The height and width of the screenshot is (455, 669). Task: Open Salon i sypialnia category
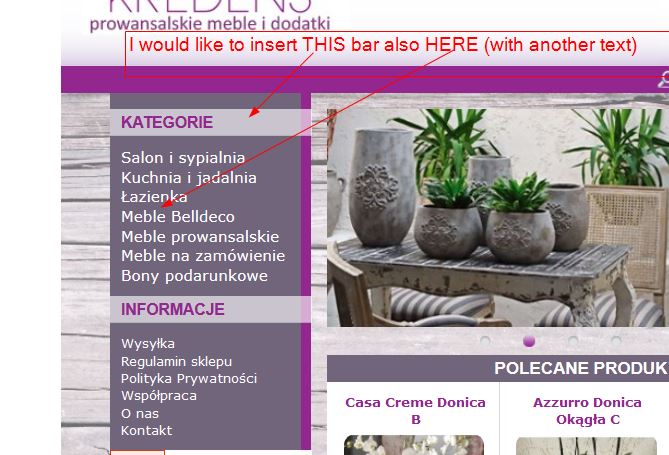[183, 158]
